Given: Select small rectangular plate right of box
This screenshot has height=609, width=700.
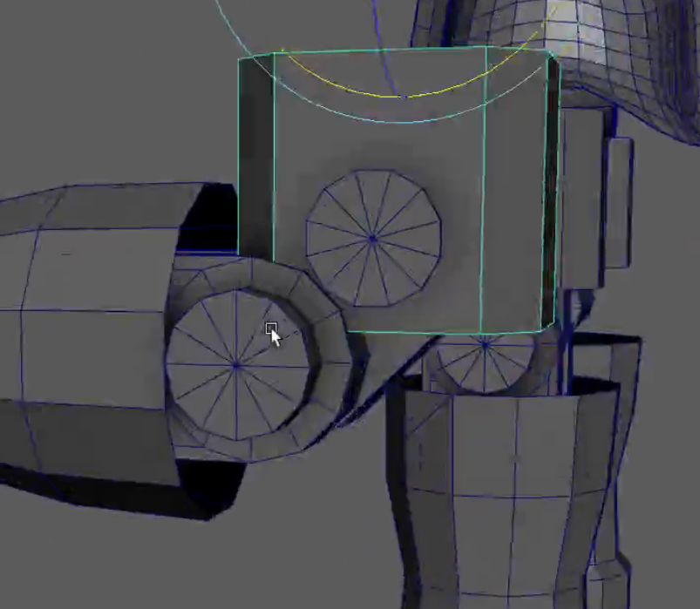Looking at the screenshot, I should pyautogui.click(x=619, y=202).
